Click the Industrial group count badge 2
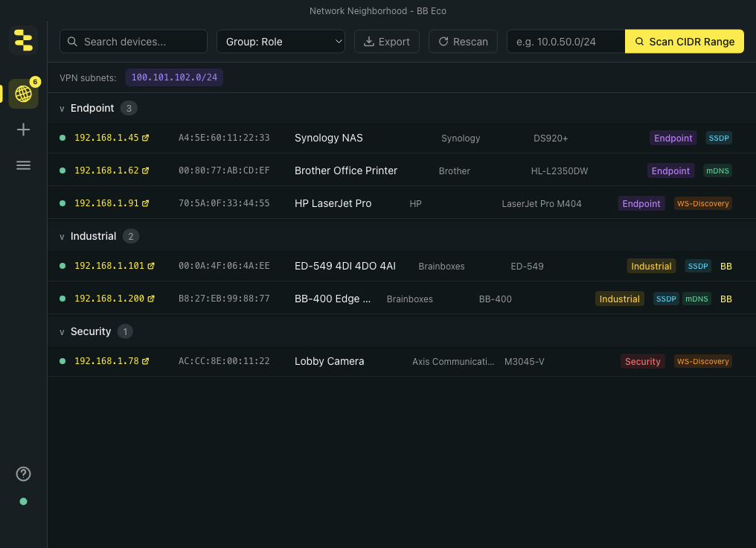This screenshot has width=756, height=548. (x=131, y=236)
